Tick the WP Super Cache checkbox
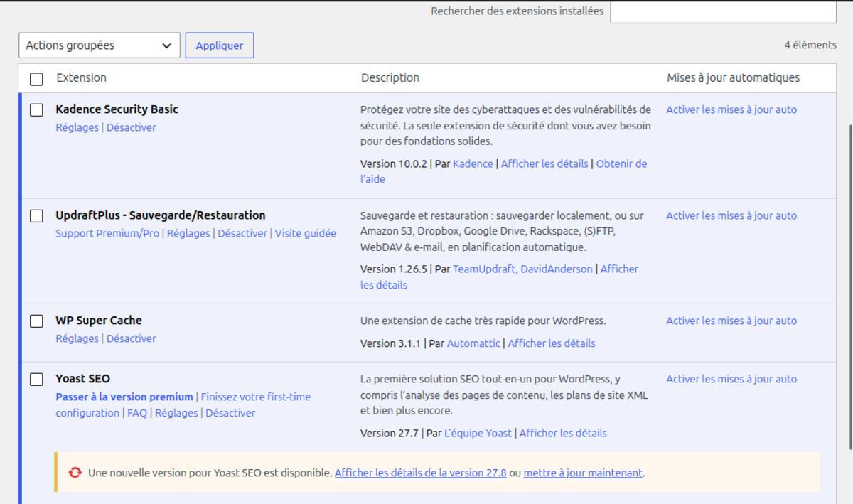853x504 pixels. click(x=36, y=321)
